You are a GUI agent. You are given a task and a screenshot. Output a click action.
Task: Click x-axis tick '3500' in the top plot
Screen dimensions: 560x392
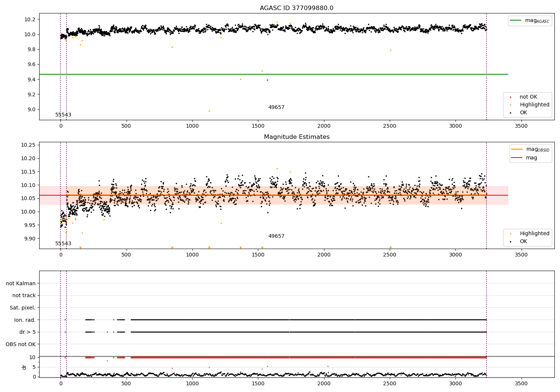tap(521, 126)
